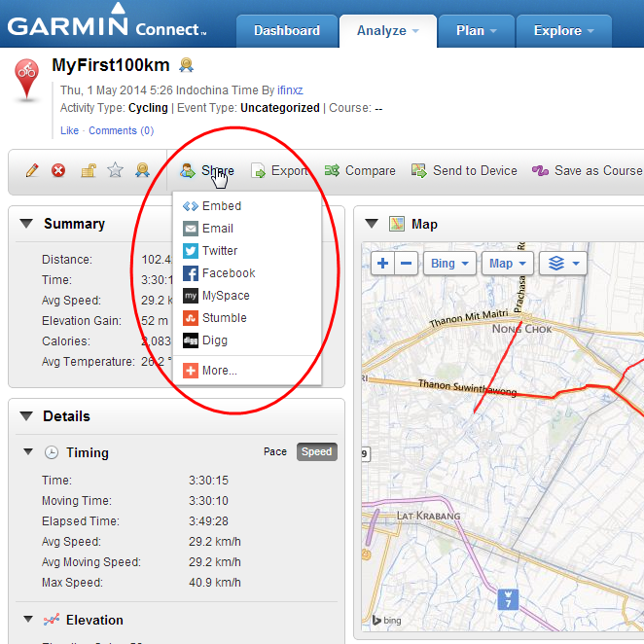644x644 pixels.
Task: Click the Garmin Connect logo
Action: [x=107, y=21]
